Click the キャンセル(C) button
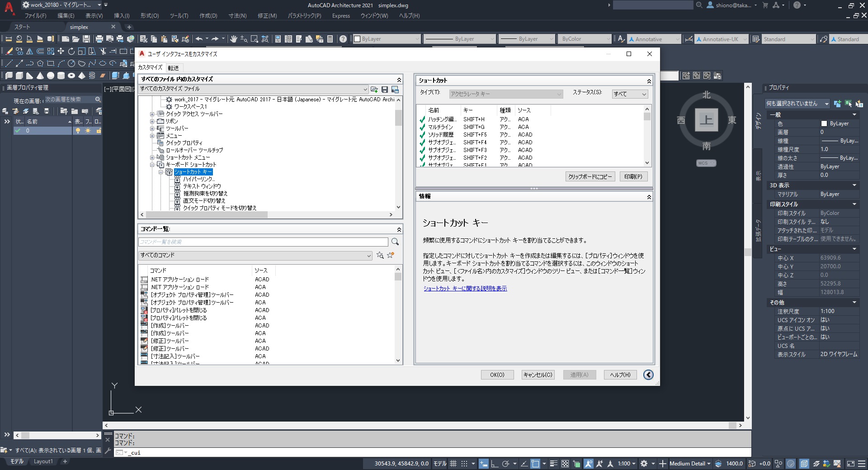This screenshot has width=868, height=470. tap(538, 375)
